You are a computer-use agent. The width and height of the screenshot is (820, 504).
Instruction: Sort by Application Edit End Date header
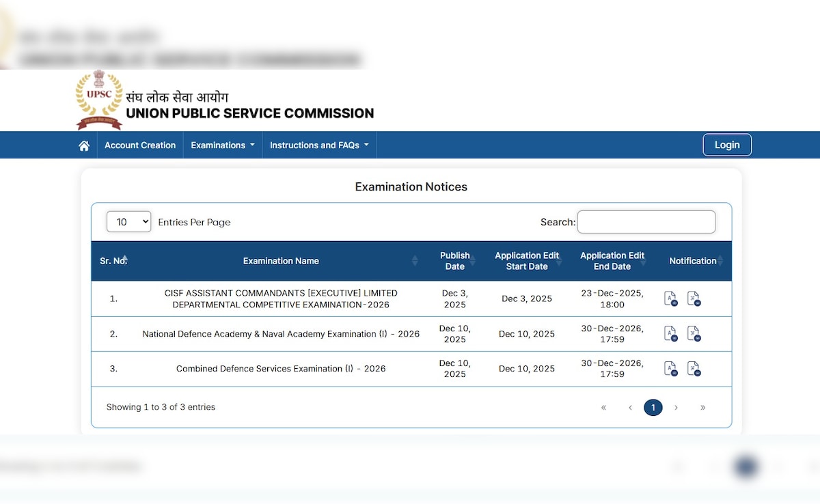point(612,261)
